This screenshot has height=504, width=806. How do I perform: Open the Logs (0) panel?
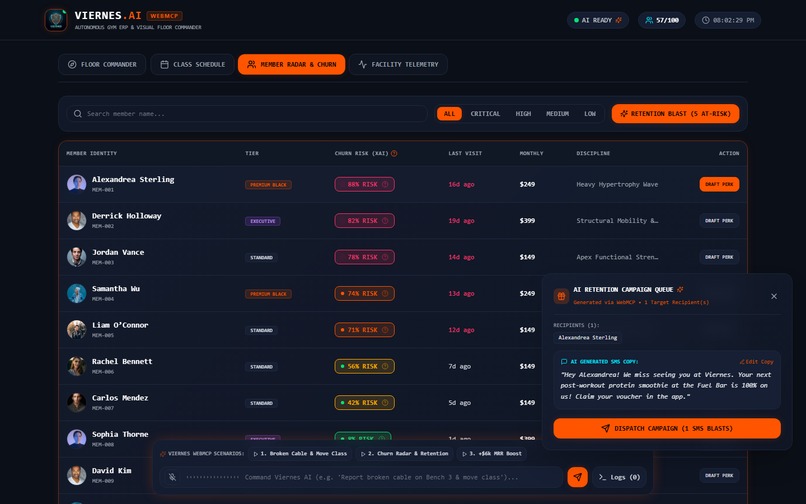[x=619, y=477]
